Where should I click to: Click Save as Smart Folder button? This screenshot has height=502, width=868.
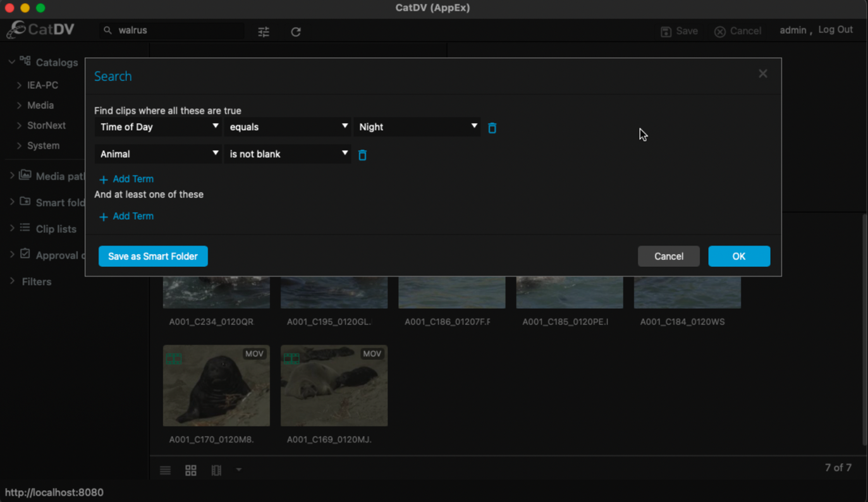153,256
